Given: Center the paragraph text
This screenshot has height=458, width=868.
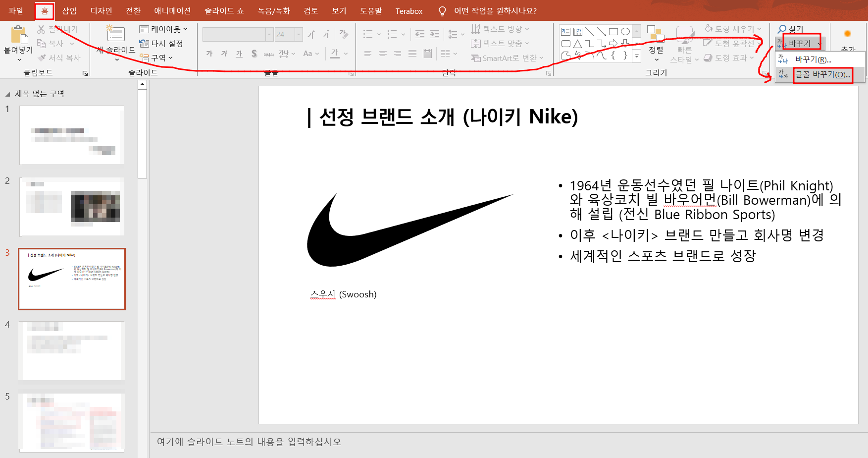Looking at the screenshot, I should [383, 54].
